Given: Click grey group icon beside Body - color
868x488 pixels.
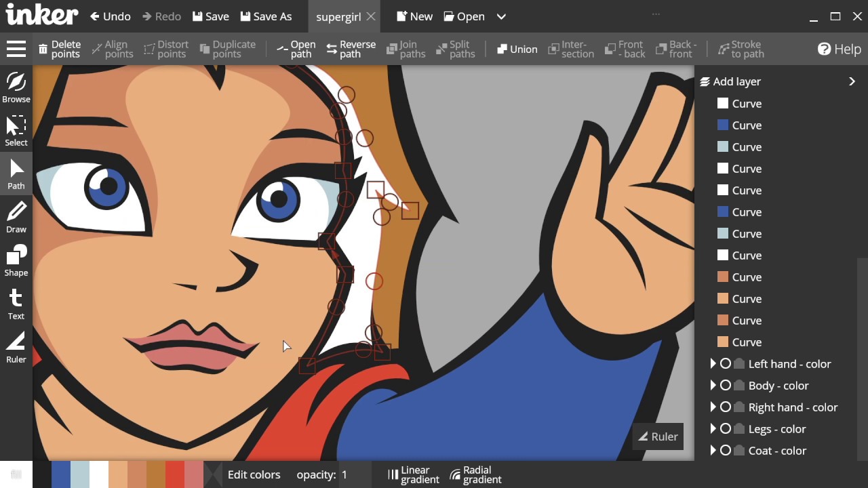Looking at the screenshot, I should [739, 386].
